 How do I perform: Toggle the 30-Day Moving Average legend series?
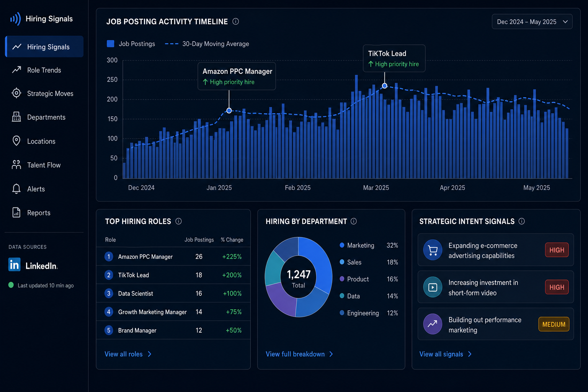click(x=207, y=44)
